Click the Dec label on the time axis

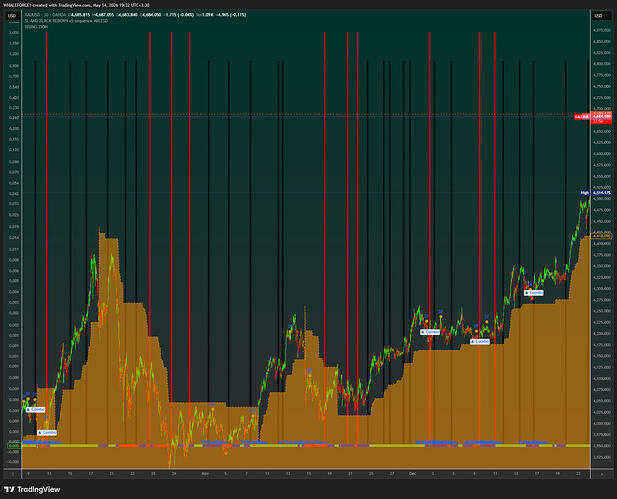(412, 474)
